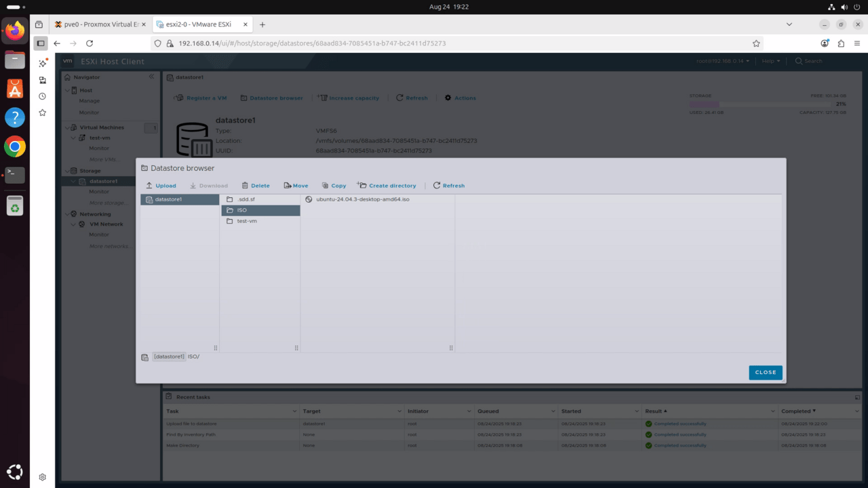Open the Firefox hamburger application menu
Screen dimensions: 868x488
[857, 43]
